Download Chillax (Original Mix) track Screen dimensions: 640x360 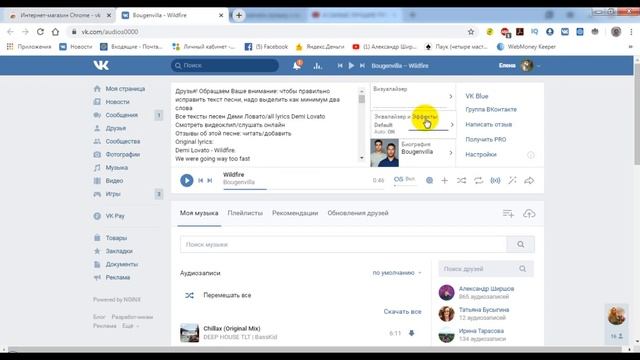tap(411, 333)
